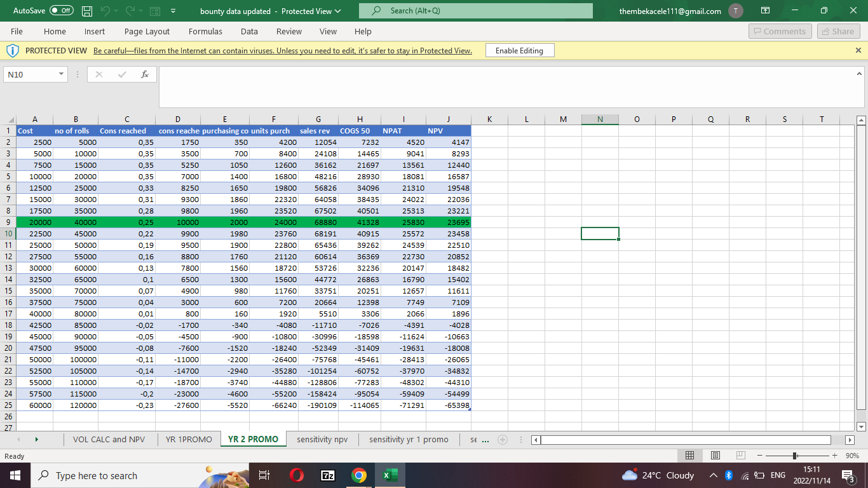868x488 pixels.
Task: Select the Review ribbon tab
Action: pyautogui.click(x=289, y=31)
